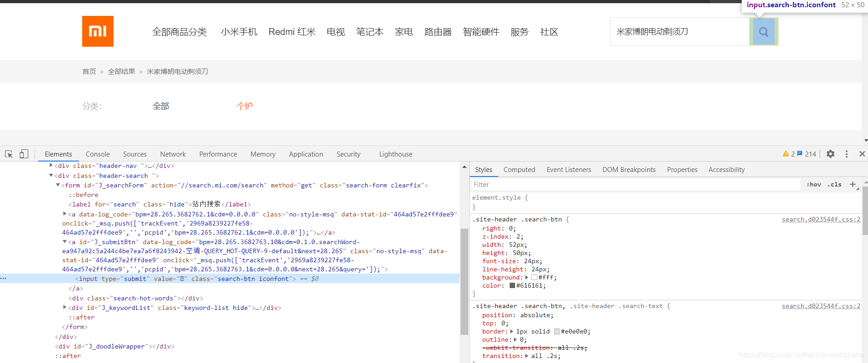This screenshot has height=363, width=868.
Task: Expand the first no-style-msq anchor node
Action: click(64, 214)
